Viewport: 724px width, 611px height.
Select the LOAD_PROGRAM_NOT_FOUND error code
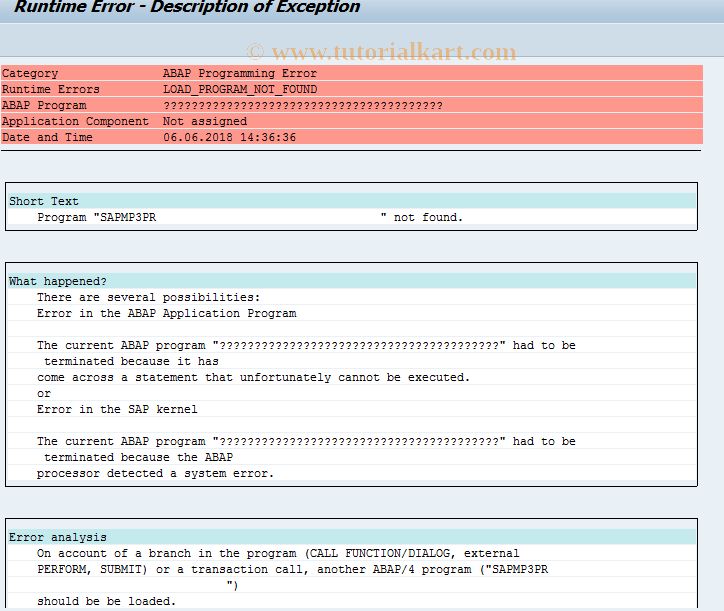click(x=240, y=89)
